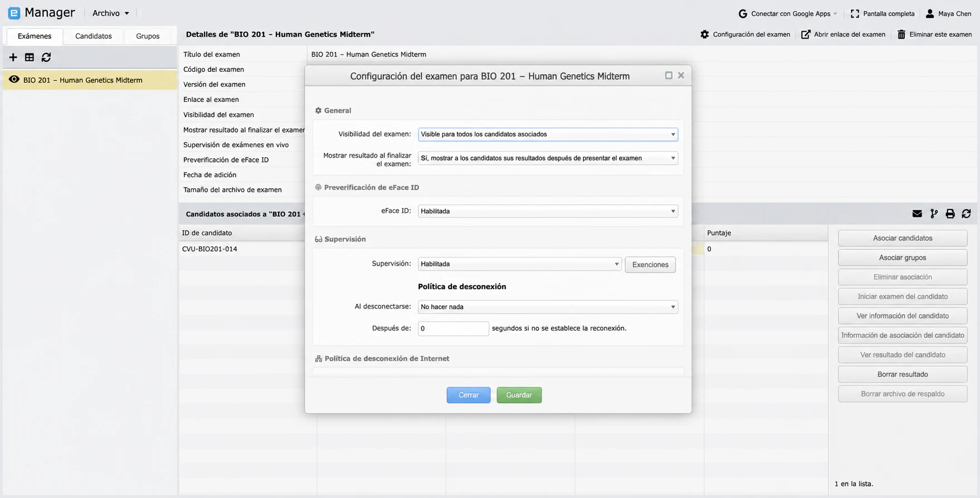Focus the Después de seconds input field

click(x=454, y=329)
